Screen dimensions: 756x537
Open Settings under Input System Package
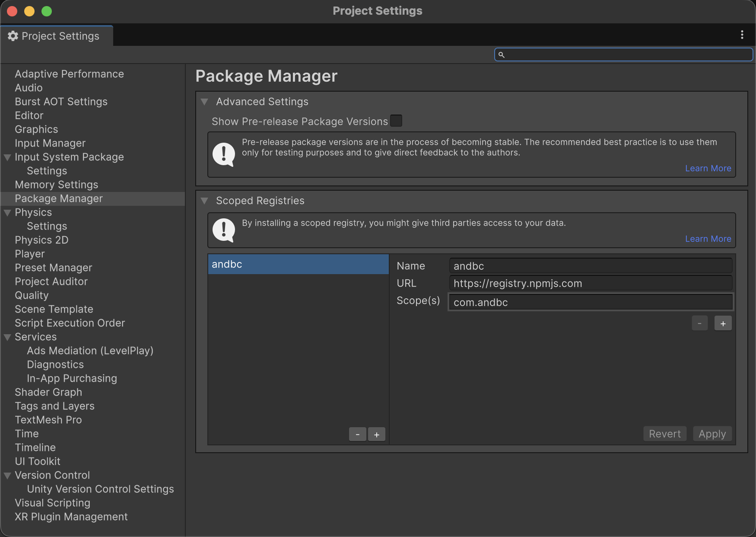(x=47, y=171)
